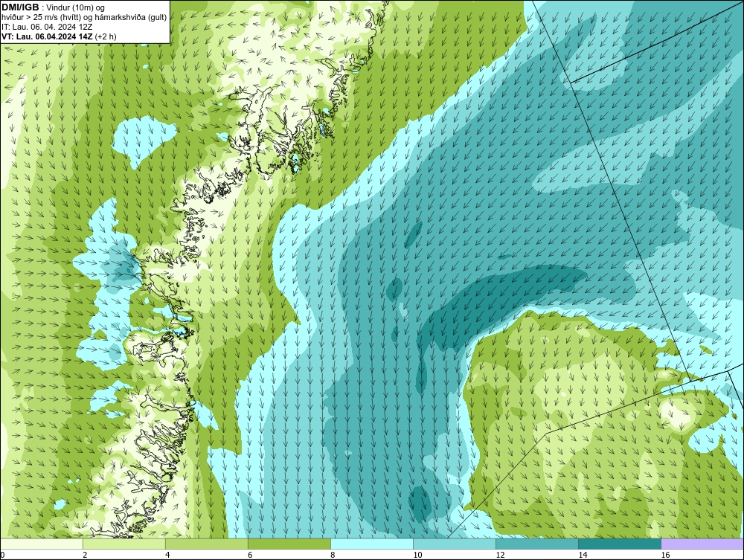Viewport: 744px width, 560px height.
Task: Click the 14–16 dark teal legend swatch
Action: (x=619, y=544)
